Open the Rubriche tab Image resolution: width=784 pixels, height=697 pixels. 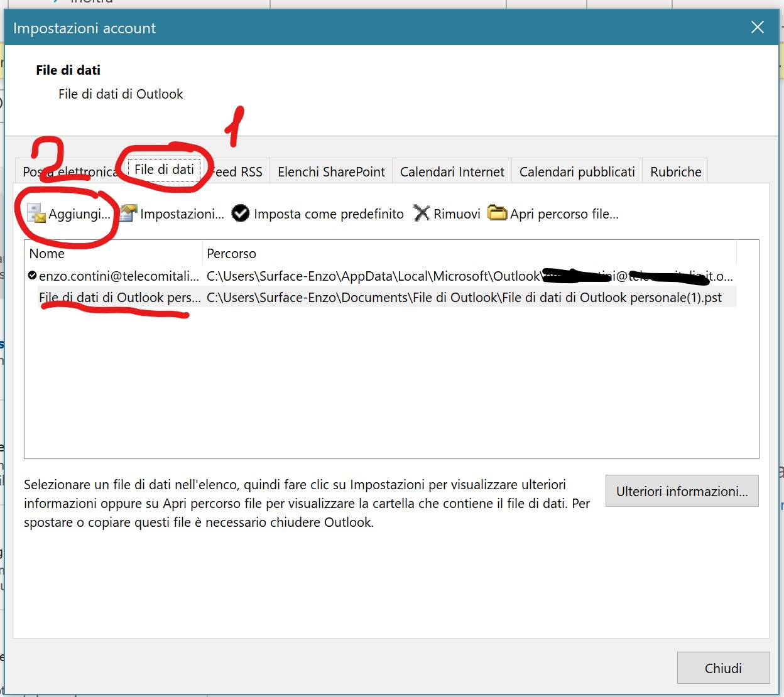(x=675, y=172)
